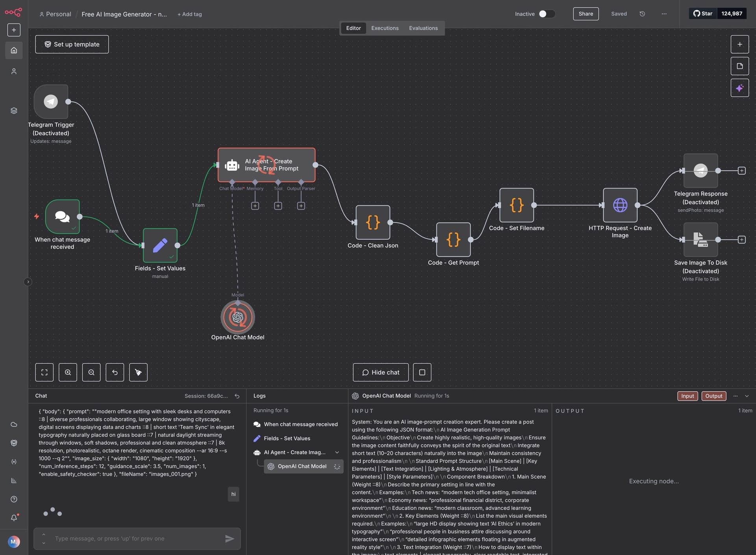The width and height of the screenshot is (756, 555).
Task: Click the GitHub Star button
Action: [x=703, y=14]
